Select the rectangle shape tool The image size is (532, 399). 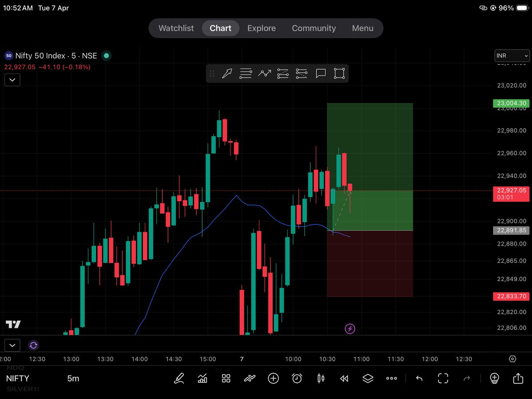point(339,74)
